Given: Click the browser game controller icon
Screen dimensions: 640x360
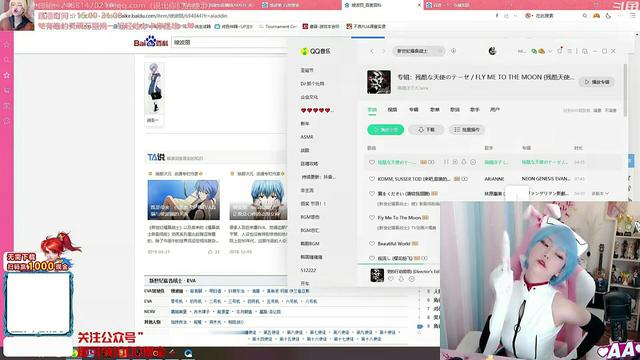Looking at the screenshot, I should pyautogui.click(x=596, y=16).
